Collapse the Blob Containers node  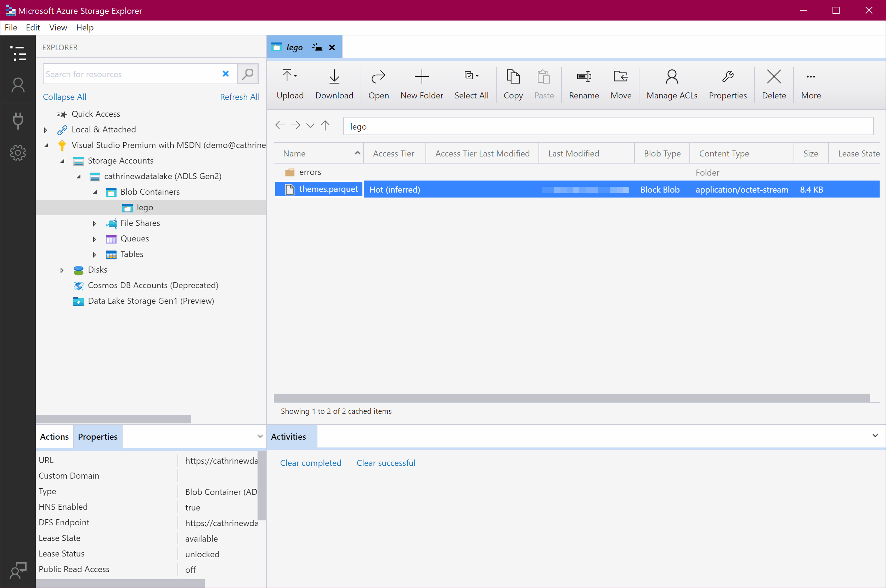tap(95, 192)
